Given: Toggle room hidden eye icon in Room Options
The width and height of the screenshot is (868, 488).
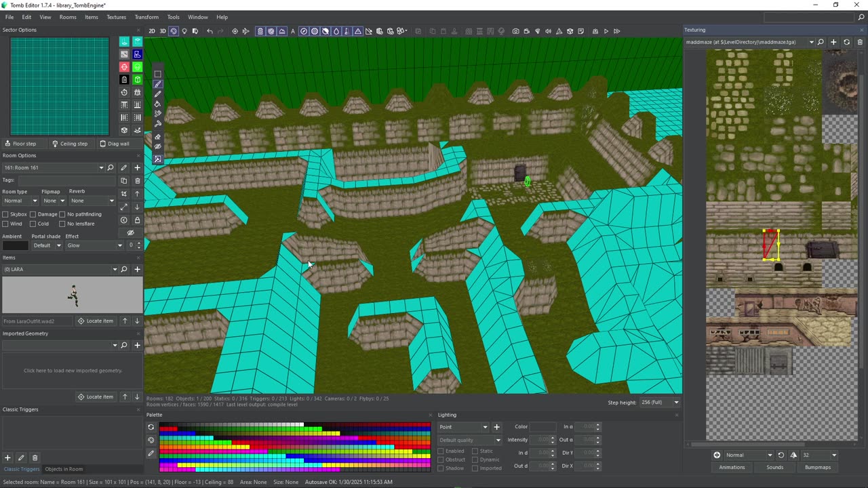Looking at the screenshot, I should coord(131,232).
